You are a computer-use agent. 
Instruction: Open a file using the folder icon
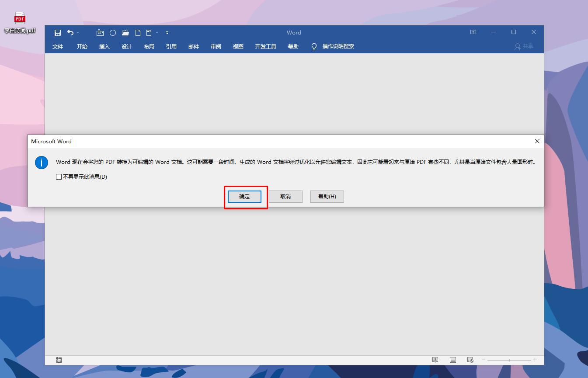[x=125, y=32]
